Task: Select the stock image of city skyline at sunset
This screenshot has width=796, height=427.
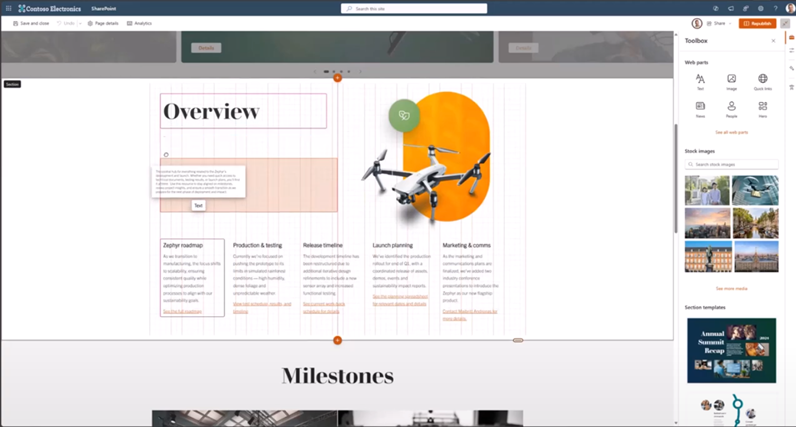Action: point(708,223)
